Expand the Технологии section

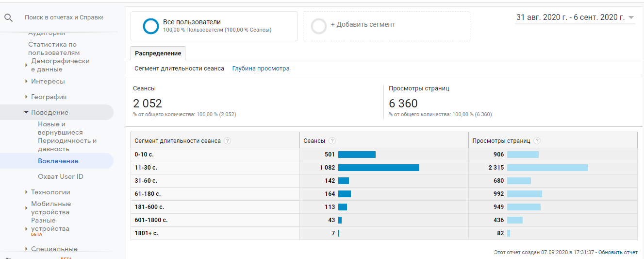tap(26, 192)
